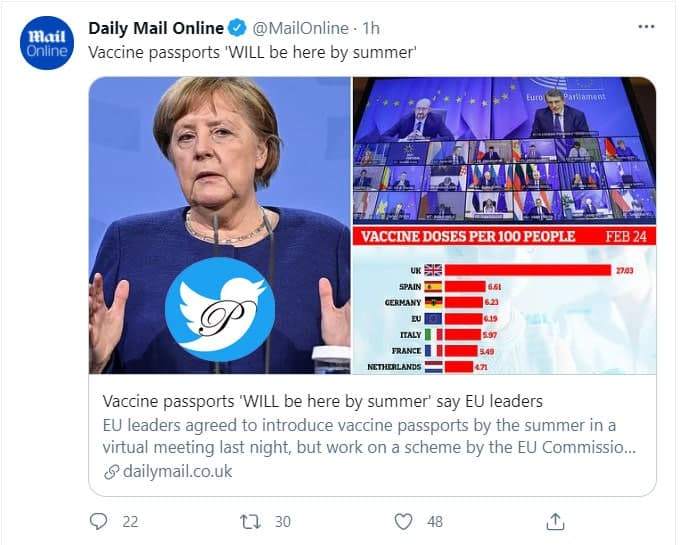Click the chain link icon beside dailymail.co.uk
684x545 pixels.
[110, 471]
